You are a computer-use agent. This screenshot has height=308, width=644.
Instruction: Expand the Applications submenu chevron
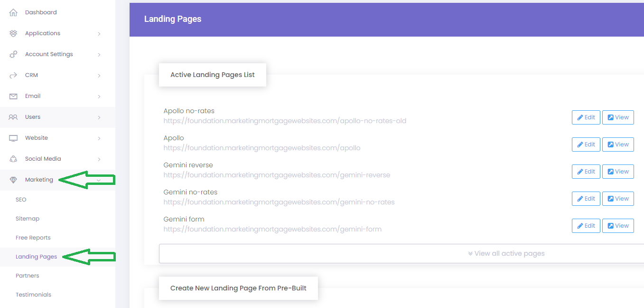point(99,34)
